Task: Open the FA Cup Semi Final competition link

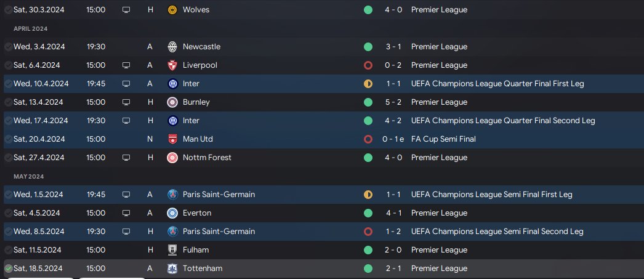Action: click(x=443, y=139)
